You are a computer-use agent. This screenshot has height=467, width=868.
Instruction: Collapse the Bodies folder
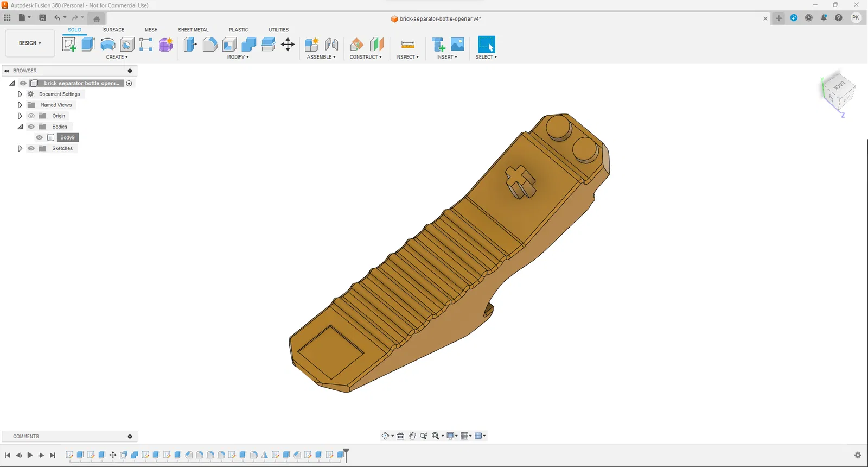point(20,127)
